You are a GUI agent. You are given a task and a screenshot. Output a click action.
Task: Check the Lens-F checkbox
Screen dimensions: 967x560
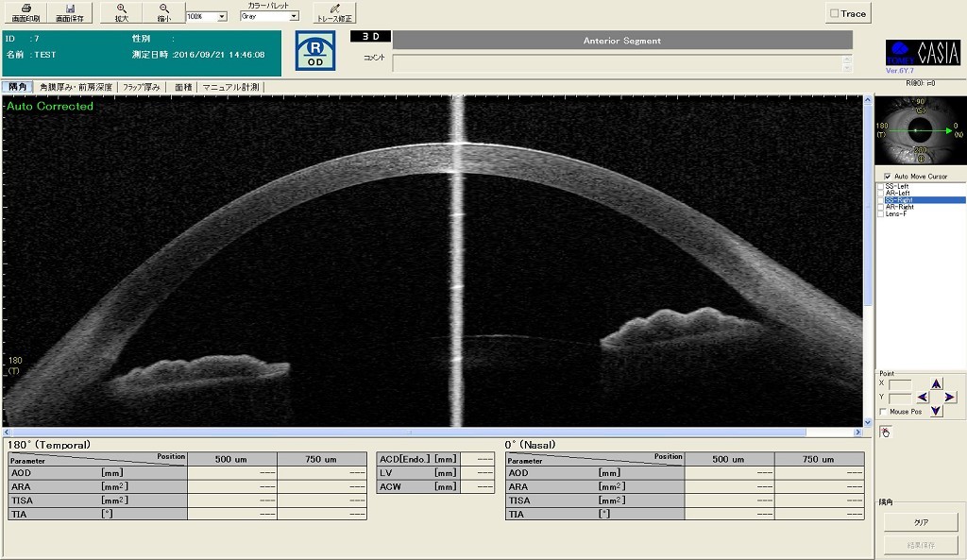click(x=881, y=213)
